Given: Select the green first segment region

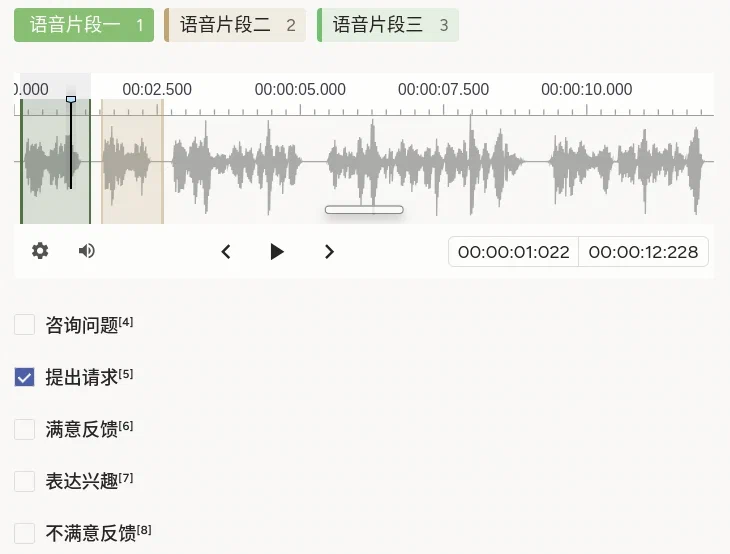Looking at the screenshot, I should [55, 162].
